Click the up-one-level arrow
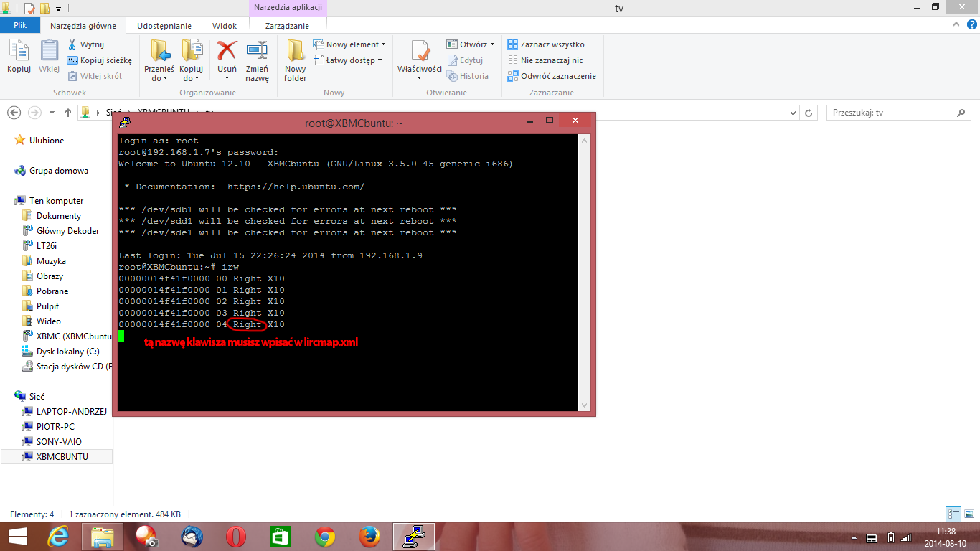 [68, 113]
